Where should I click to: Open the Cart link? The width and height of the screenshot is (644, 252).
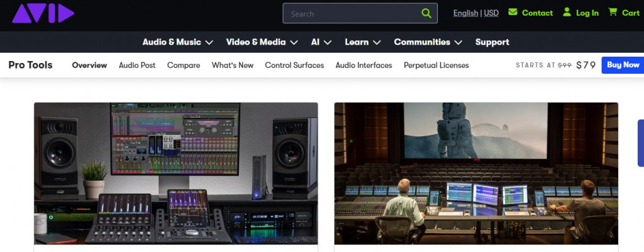[x=630, y=13]
